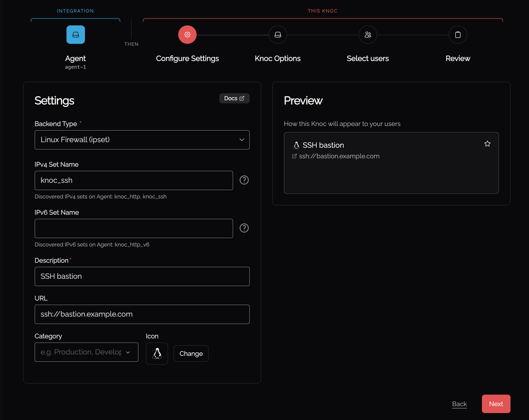
Task: Go to the Select users step icon
Action: [367, 35]
